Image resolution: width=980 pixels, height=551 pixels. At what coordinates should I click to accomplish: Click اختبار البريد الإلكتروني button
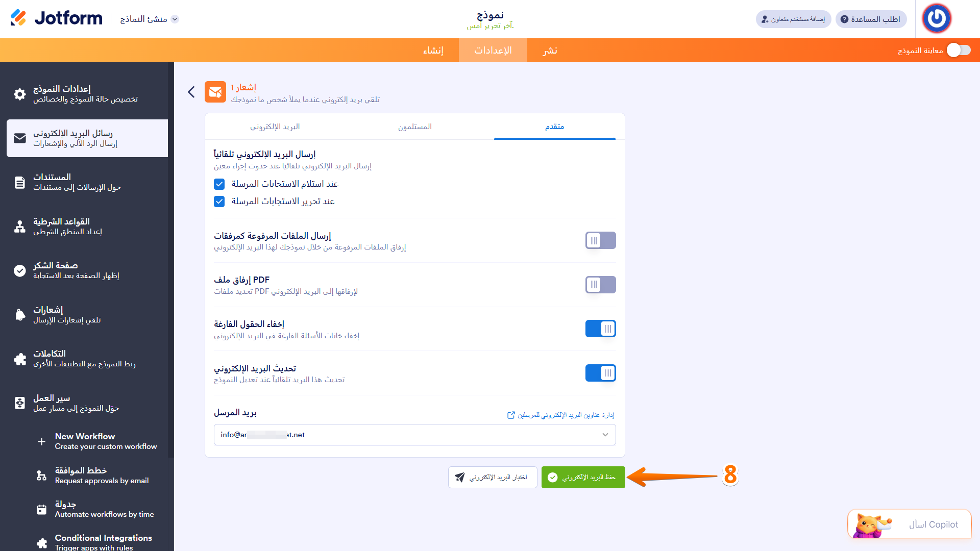pyautogui.click(x=493, y=477)
